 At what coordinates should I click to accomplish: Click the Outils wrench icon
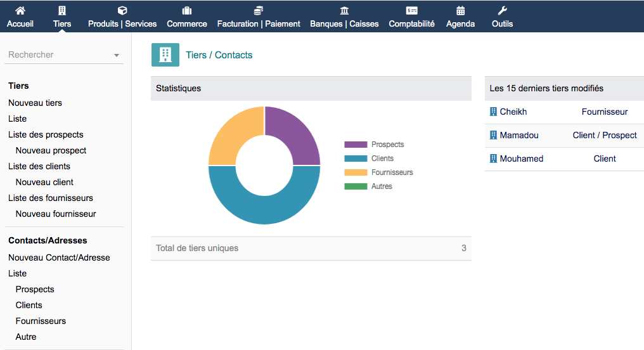pos(502,10)
